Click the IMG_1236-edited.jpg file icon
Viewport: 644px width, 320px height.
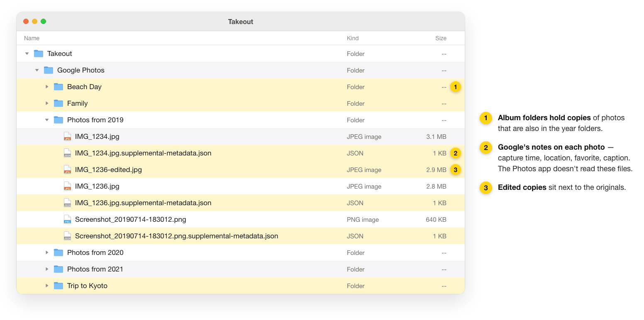click(67, 170)
